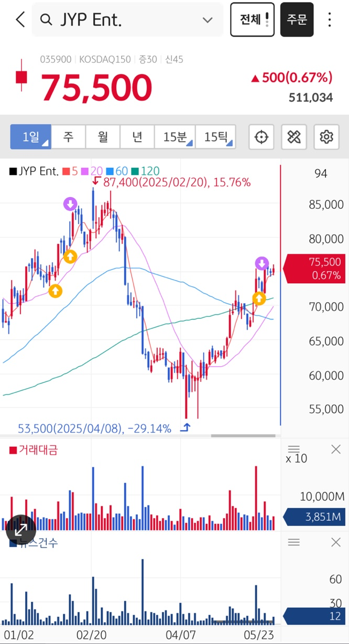Open the three-dot more options menu
Screen dimensions: 349x644
(x=330, y=20)
